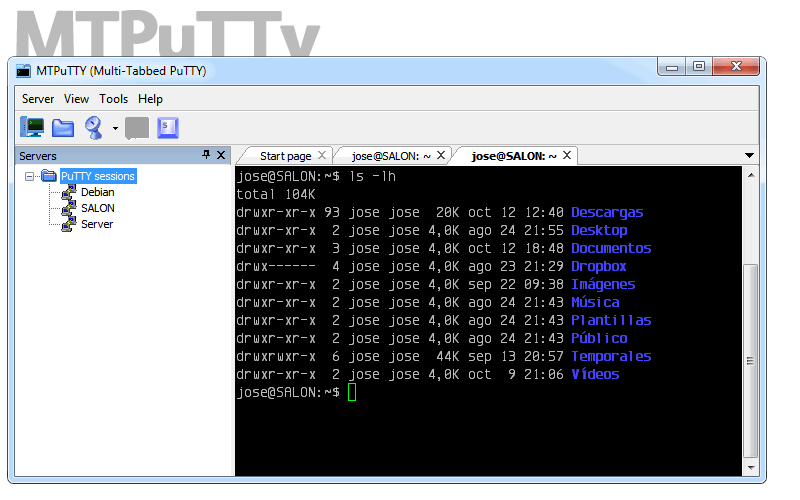
Task: Select the PuTTY sessions folder
Action: click(x=98, y=176)
